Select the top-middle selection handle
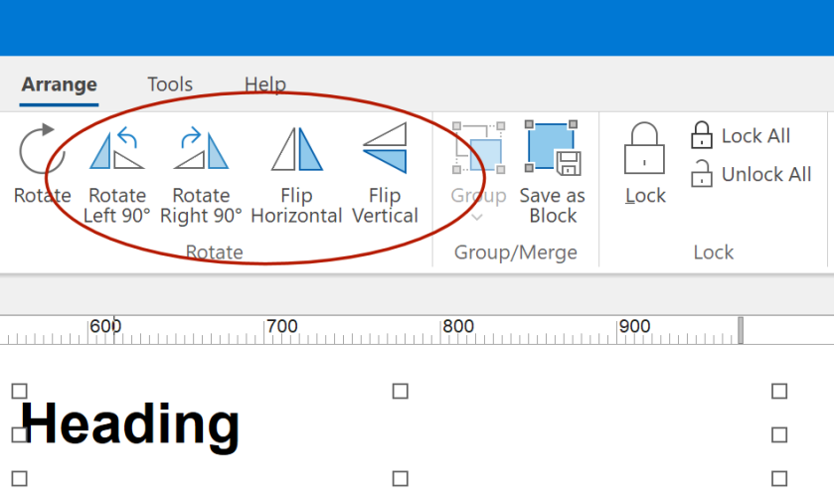Screen dimensions: 835x504 coord(400,391)
